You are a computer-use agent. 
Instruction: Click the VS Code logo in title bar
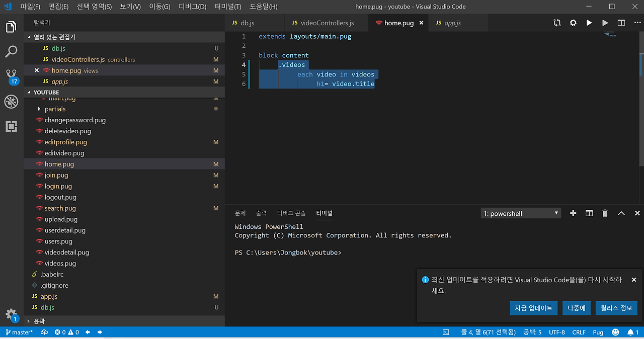pyautogui.click(x=7, y=7)
